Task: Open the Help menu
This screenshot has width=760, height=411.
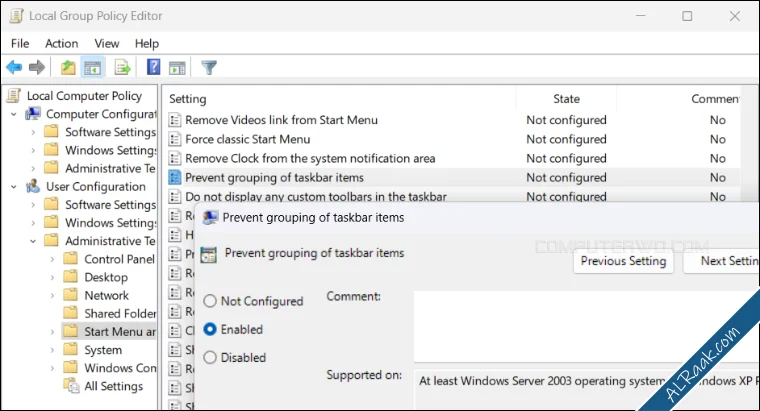Action: pos(147,44)
